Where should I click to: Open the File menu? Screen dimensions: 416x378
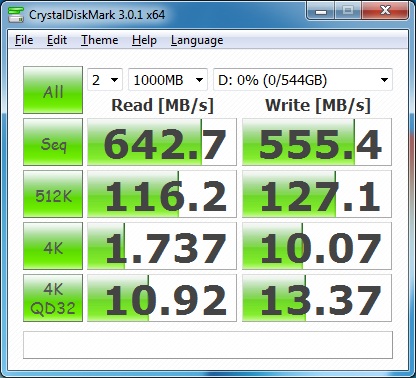[24, 40]
